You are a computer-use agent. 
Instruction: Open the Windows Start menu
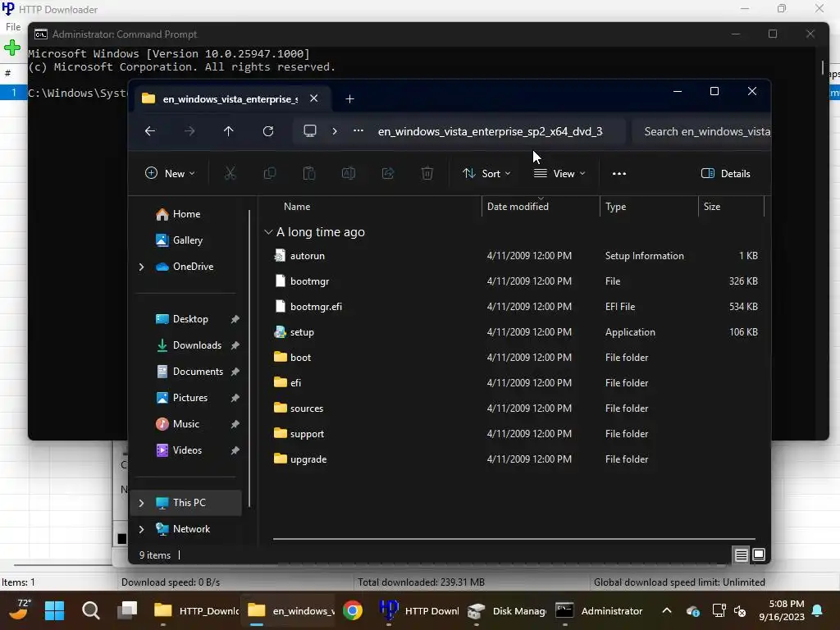[x=54, y=610]
